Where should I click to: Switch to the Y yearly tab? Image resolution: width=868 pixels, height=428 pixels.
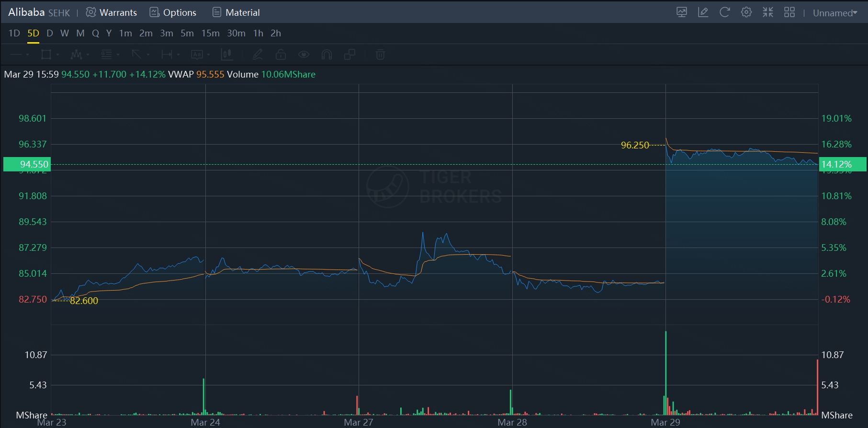(109, 33)
